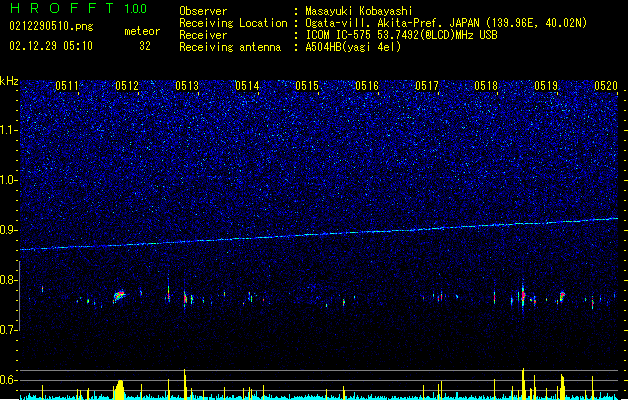Click the 0.9 kHz axis label
This screenshot has height=400, width=629.
pos(9,230)
